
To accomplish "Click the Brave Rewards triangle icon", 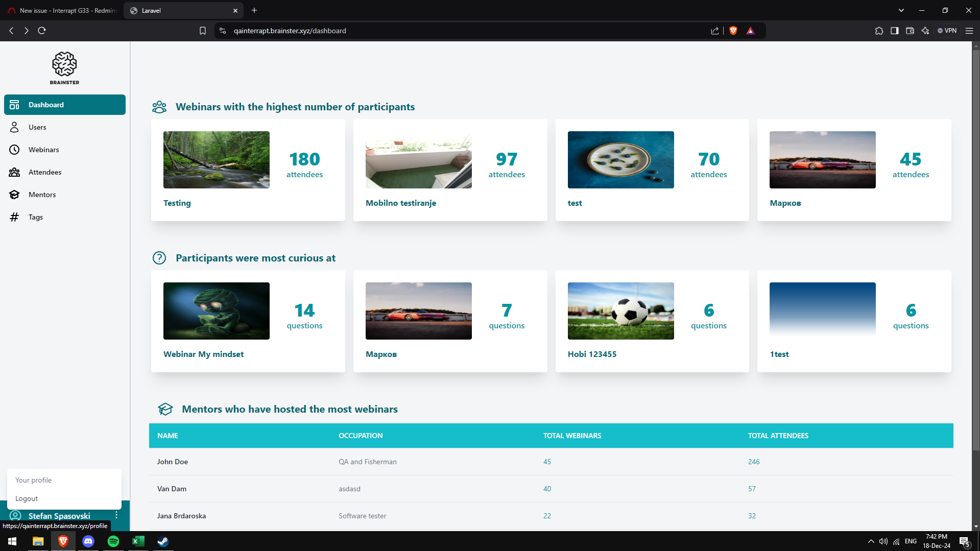I will coord(750,31).
